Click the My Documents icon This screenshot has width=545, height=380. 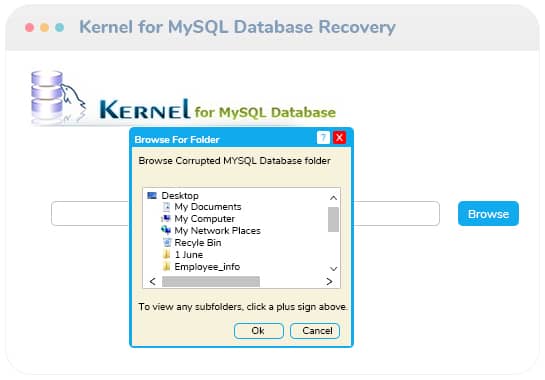pyautogui.click(x=166, y=207)
